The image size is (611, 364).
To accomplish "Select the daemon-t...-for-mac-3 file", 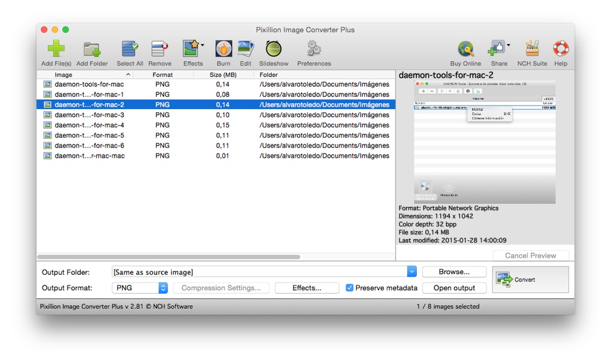I will [216, 115].
